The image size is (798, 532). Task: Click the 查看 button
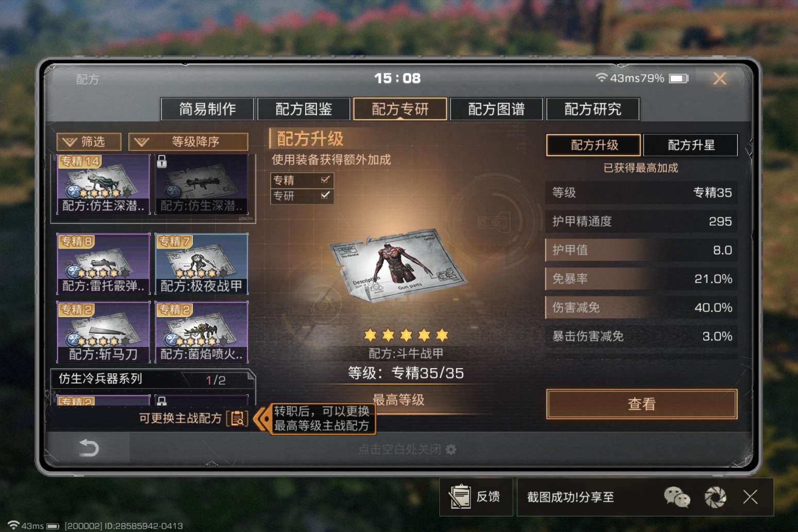pos(642,404)
